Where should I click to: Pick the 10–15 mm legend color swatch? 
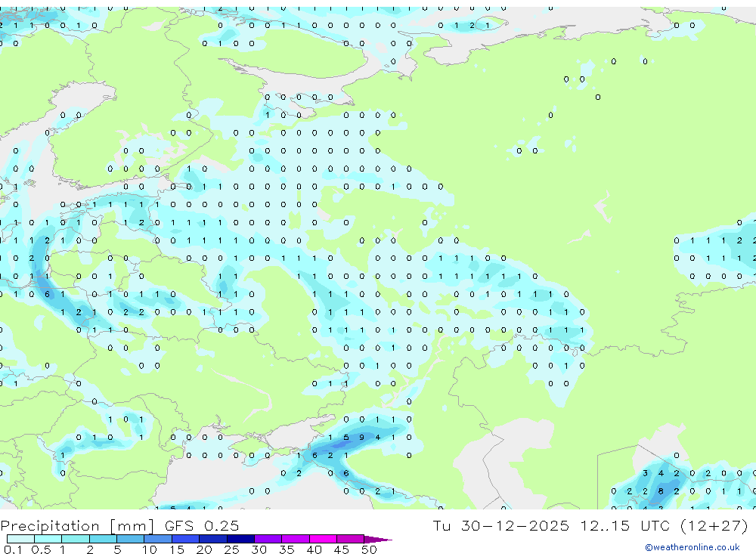158,539
